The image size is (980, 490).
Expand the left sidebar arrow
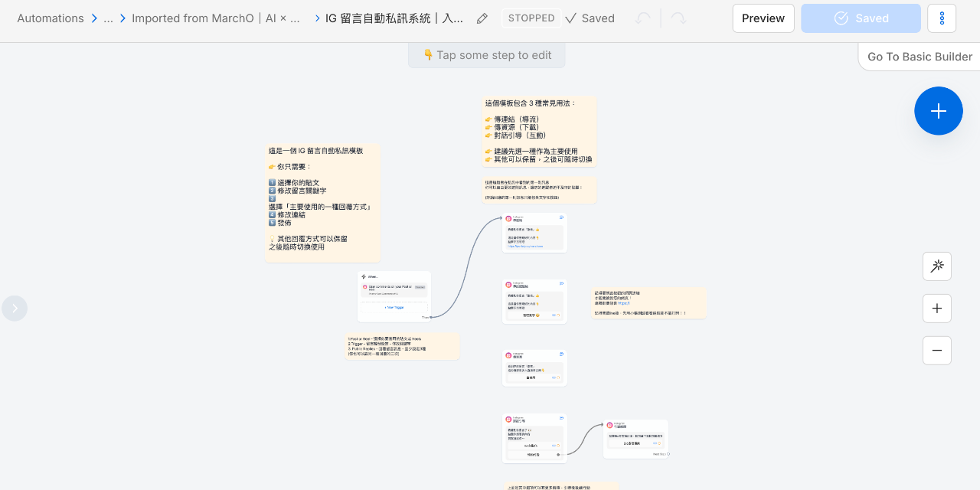coord(15,308)
